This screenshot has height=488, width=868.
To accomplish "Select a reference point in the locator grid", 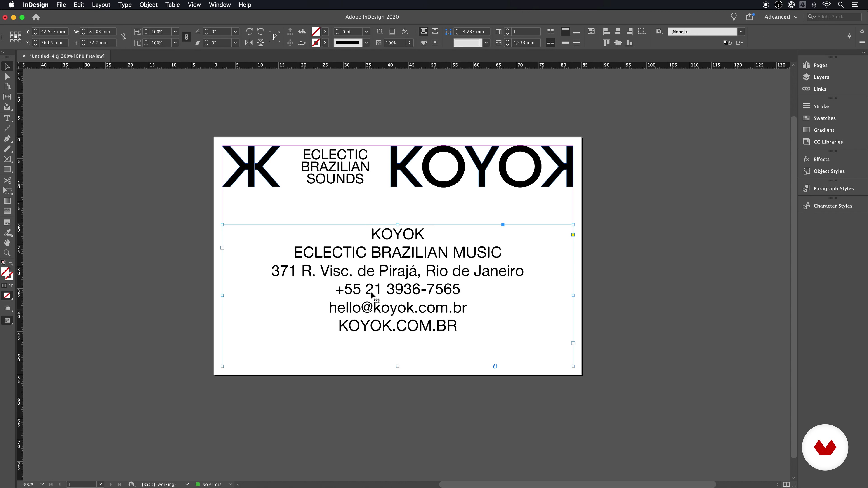I will [16, 37].
